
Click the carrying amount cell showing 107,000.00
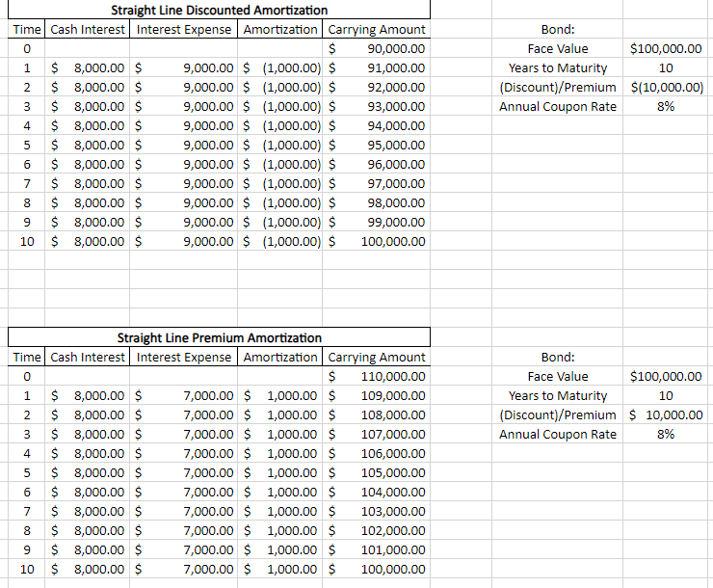[376, 435]
